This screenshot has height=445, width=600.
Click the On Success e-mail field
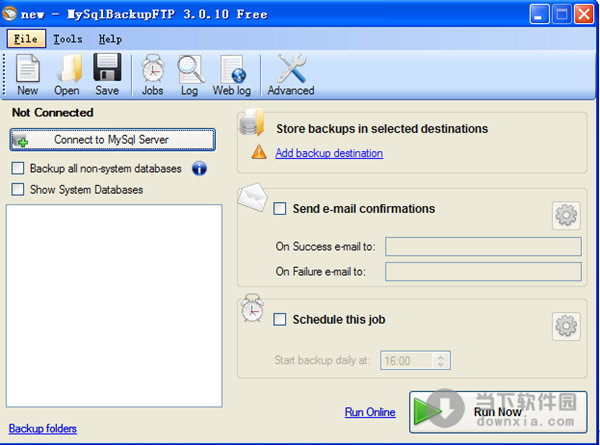coord(483,247)
